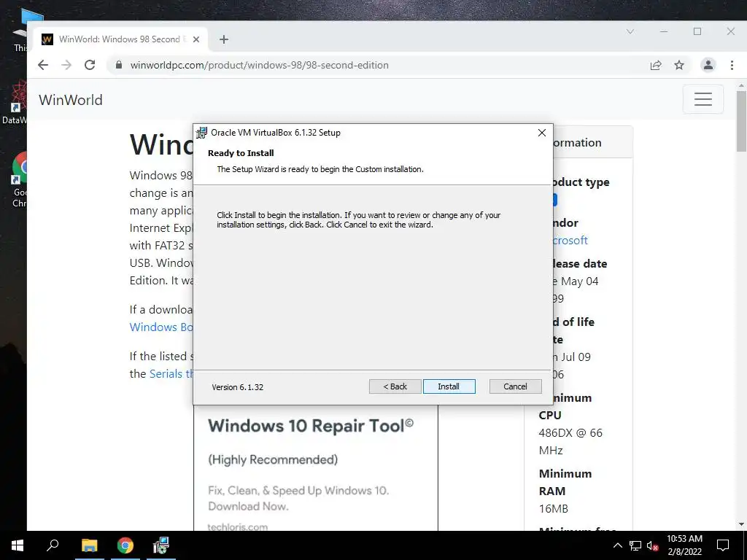Open the taskbar clock showing 10:53 AM
747x560 pixels.
click(684, 545)
